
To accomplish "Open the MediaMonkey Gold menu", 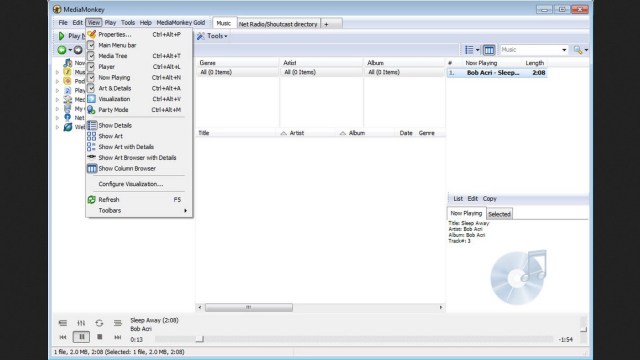I will pyautogui.click(x=181, y=23).
